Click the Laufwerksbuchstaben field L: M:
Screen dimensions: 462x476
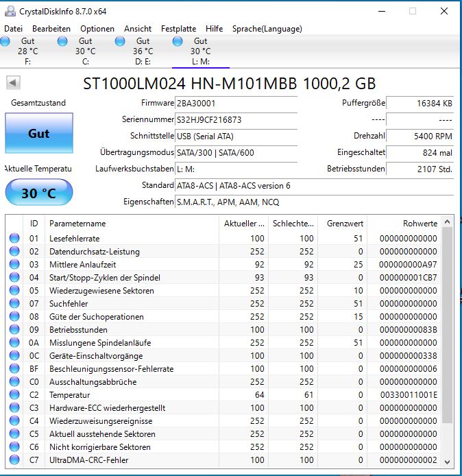tap(236, 169)
